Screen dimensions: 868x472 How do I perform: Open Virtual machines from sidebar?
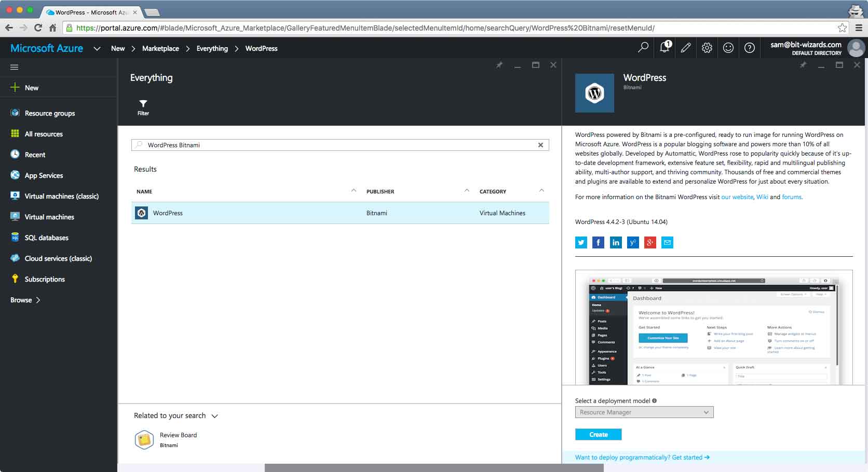49,217
